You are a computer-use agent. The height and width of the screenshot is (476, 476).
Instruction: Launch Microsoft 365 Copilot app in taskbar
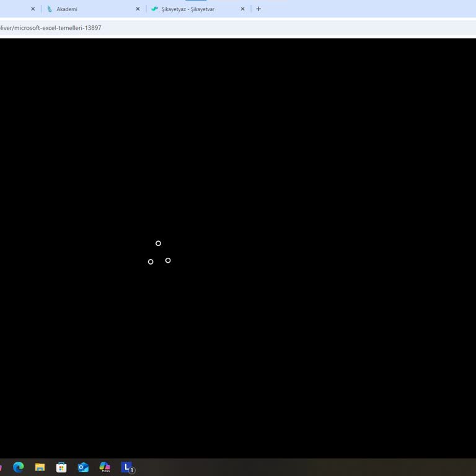click(105, 467)
